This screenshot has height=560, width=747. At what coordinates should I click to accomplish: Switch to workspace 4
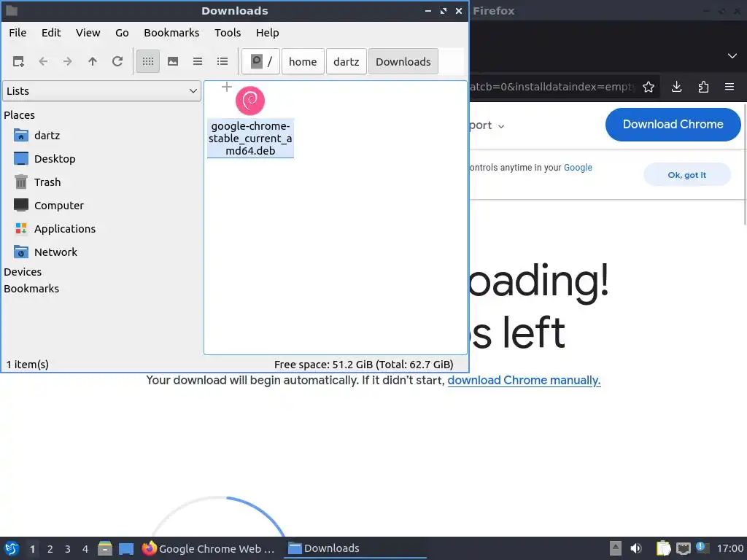click(x=85, y=549)
